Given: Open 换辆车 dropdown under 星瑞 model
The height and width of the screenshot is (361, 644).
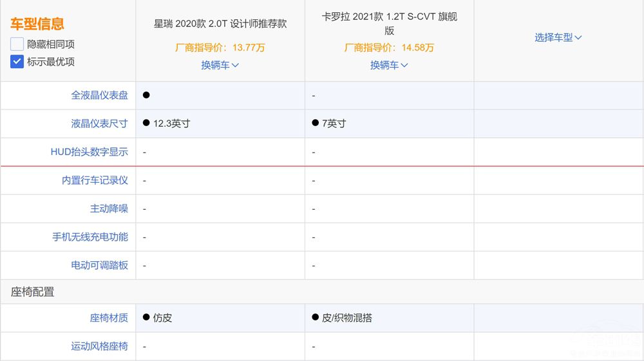Looking at the screenshot, I should (220, 65).
